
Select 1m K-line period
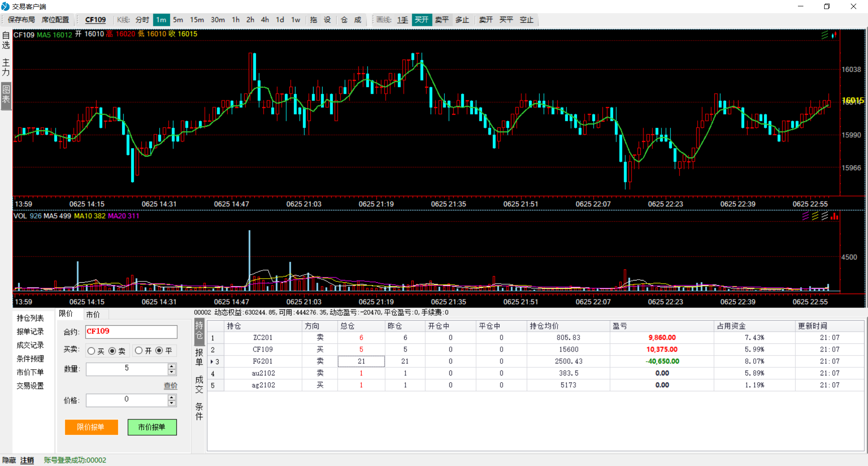click(161, 20)
